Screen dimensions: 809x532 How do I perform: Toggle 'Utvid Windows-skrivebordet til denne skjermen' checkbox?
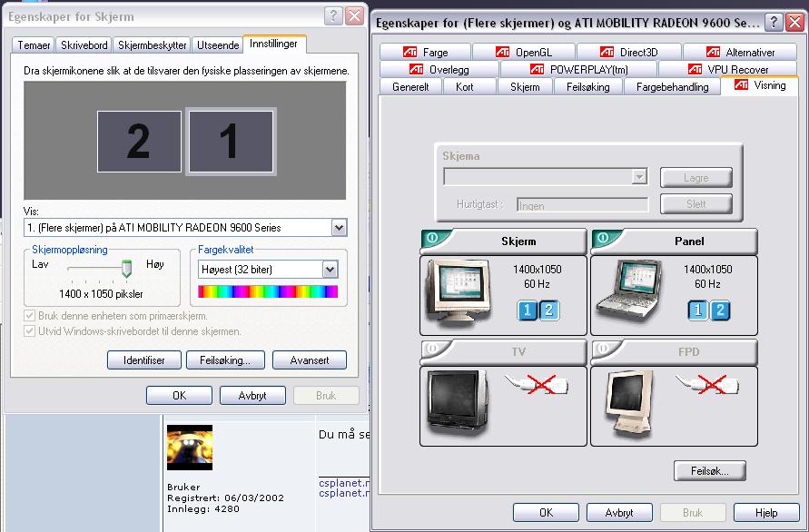[29, 330]
